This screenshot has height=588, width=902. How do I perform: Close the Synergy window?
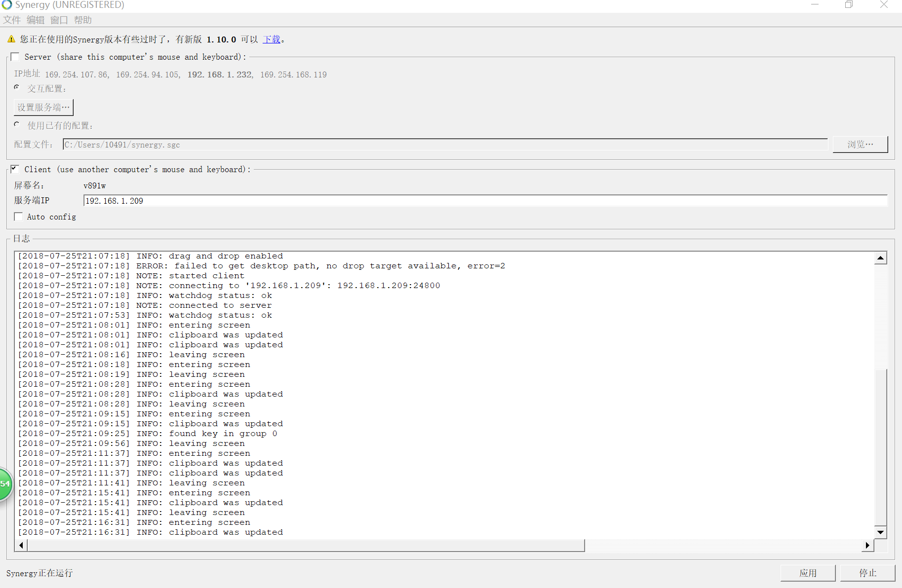coord(884,5)
